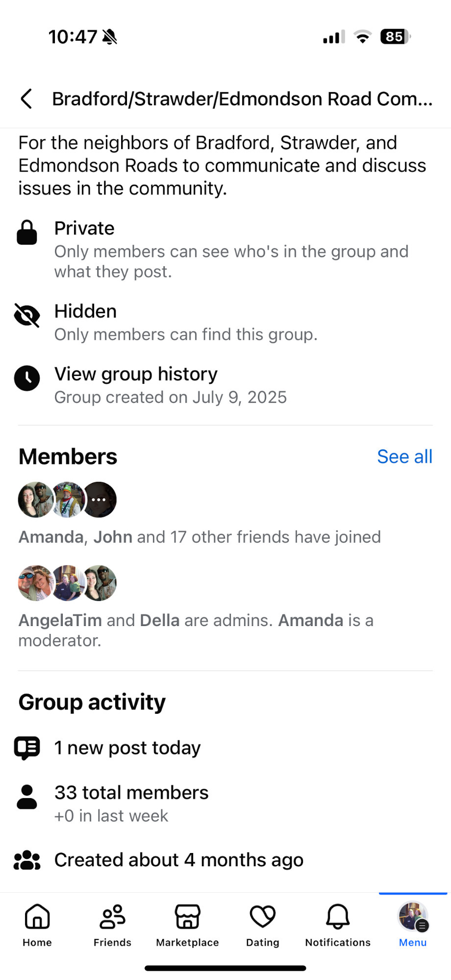
Task: Tap the group name title in header
Action: tap(242, 99)
